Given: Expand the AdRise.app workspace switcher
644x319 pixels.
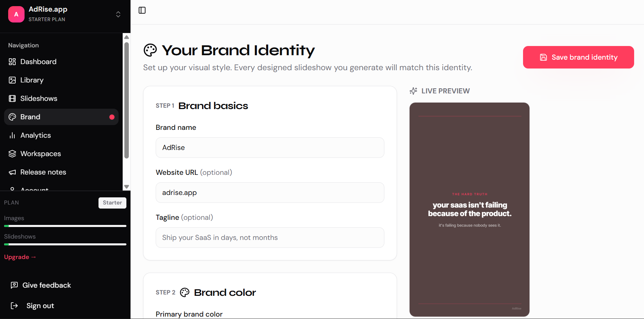Looking at the screenshot, I should click(x=118, y=14).
